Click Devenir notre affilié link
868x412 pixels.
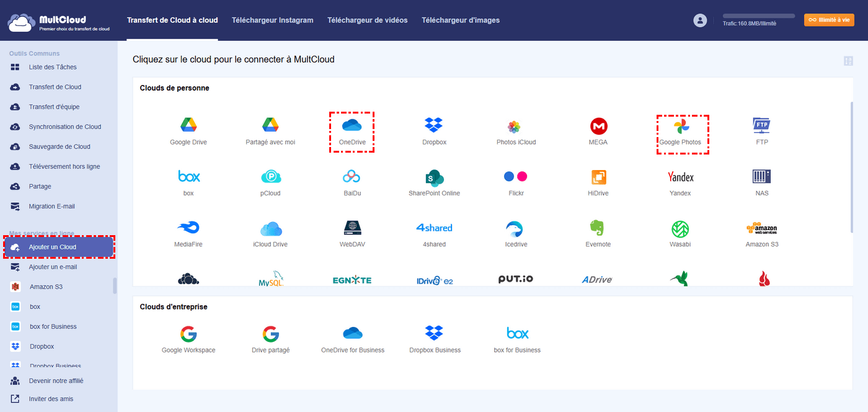(56, 381)
